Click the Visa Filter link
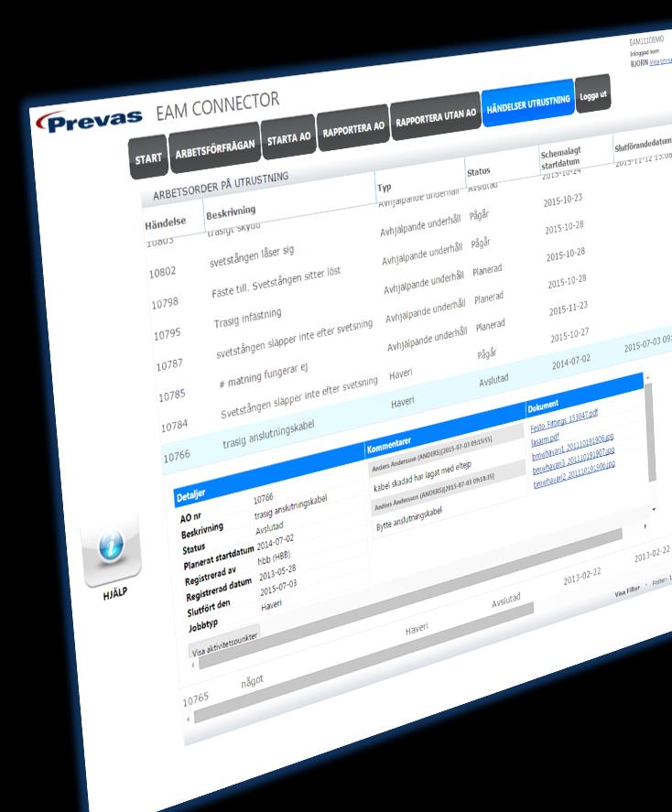The image size is (672, 812). click(x=627, y=590)
